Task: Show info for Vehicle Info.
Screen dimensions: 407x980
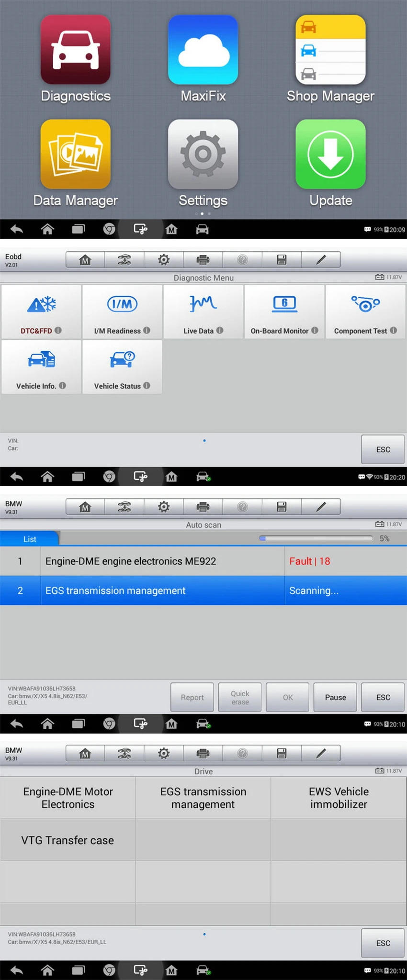Action: (62, 385)
